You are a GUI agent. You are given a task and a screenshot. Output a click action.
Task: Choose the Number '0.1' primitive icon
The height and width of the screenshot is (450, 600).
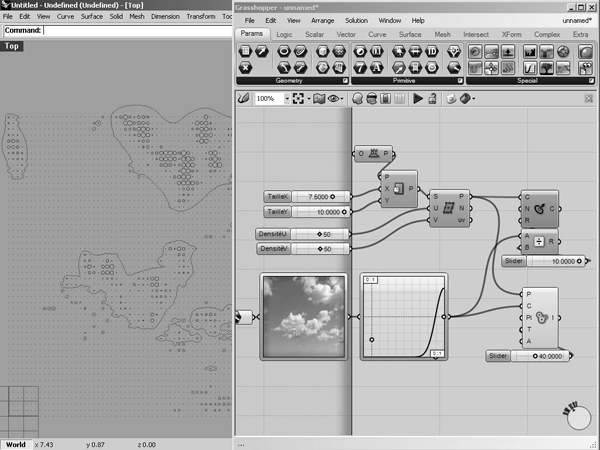377,51
